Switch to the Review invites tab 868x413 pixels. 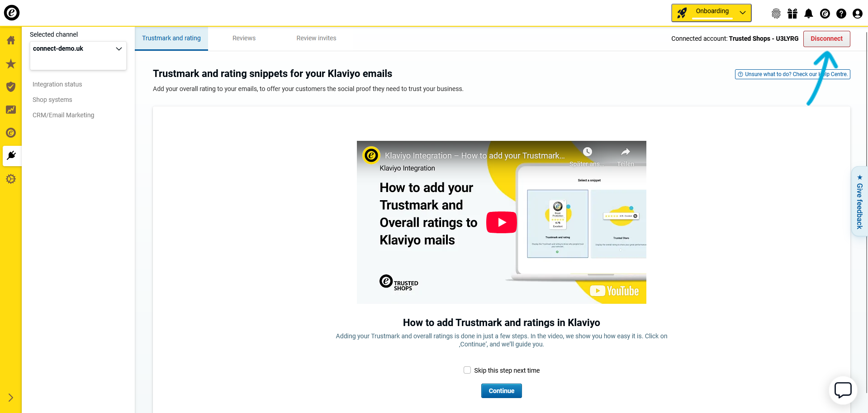click(x=316, y=38)
